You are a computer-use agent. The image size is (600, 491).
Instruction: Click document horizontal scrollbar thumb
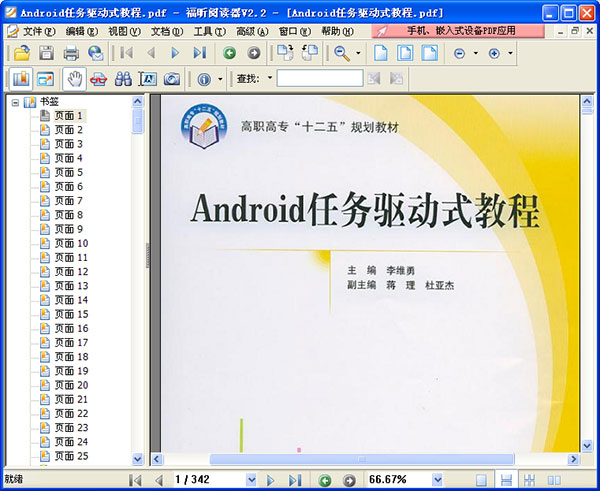point(362,459)
